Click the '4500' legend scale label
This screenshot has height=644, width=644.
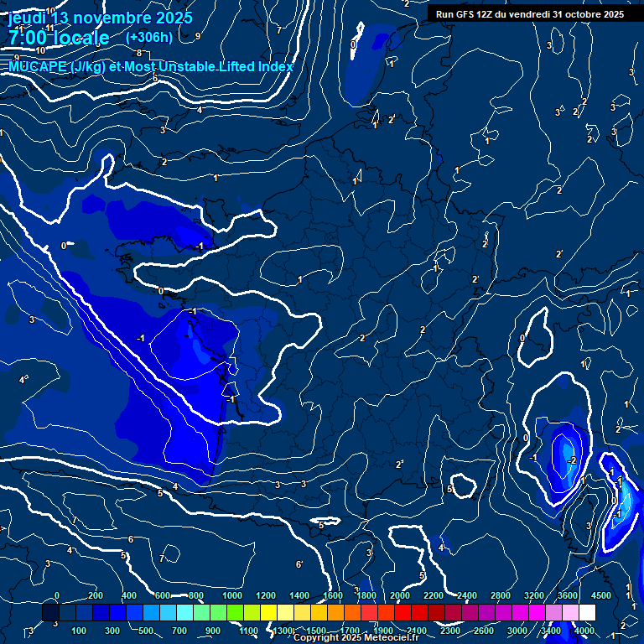point(601,595)
